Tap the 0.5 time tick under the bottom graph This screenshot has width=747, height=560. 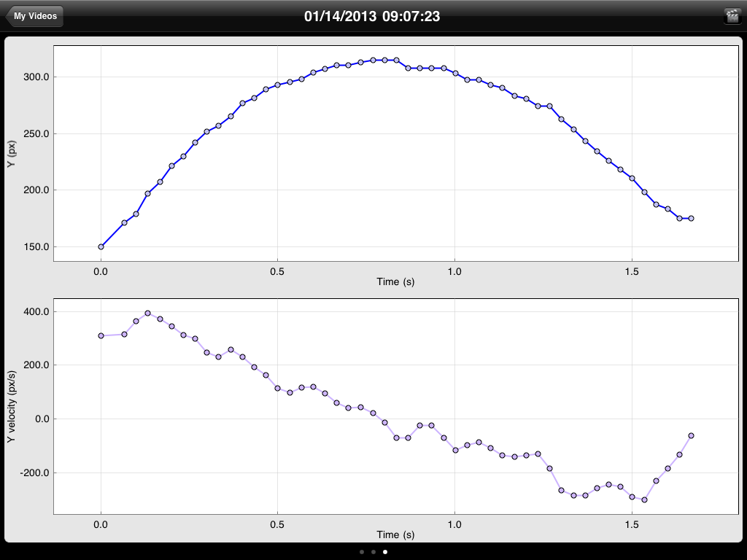click(277, 525)
